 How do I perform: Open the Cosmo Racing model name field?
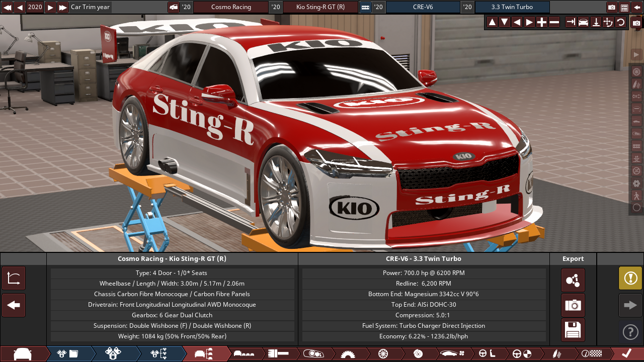(231, 7)
